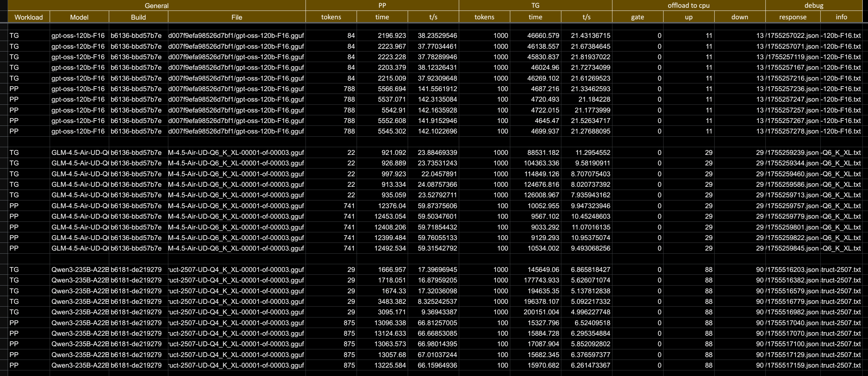The height and width of the screenshot is (376, 868).
Task: Select the "response" column header
Action: coord(793,17)
